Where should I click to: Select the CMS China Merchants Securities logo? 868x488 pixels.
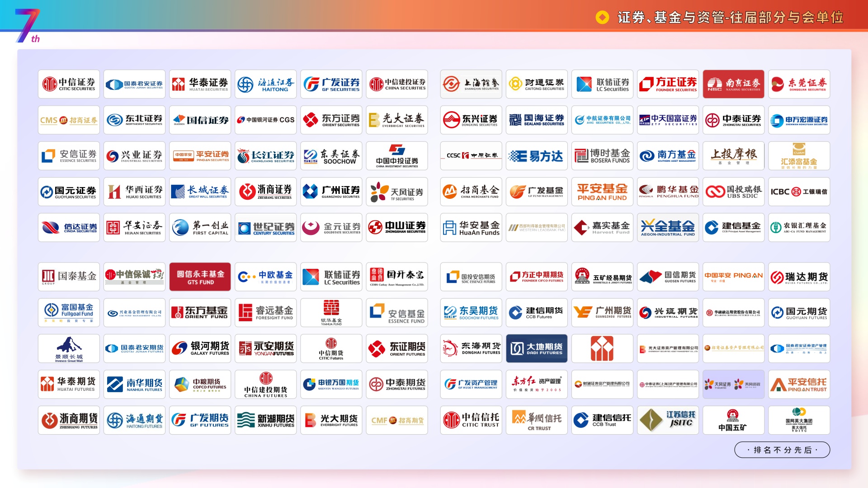click(69, 120)
